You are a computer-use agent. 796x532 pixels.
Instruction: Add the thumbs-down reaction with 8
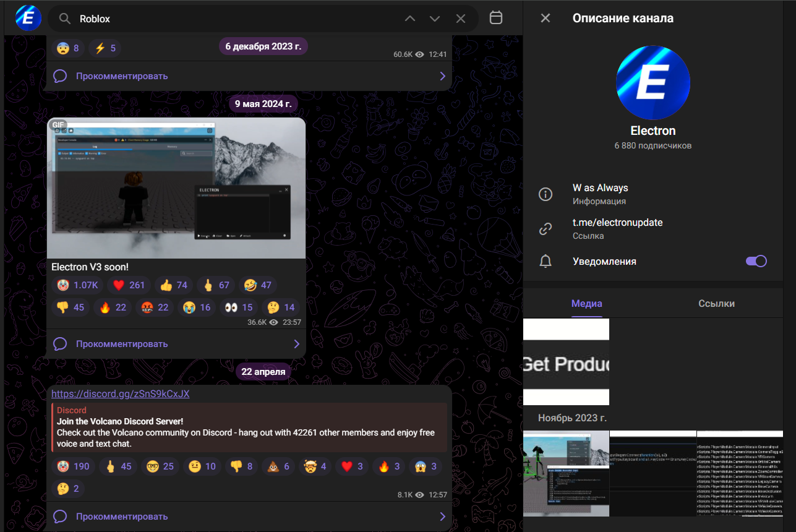coord(241,466)
